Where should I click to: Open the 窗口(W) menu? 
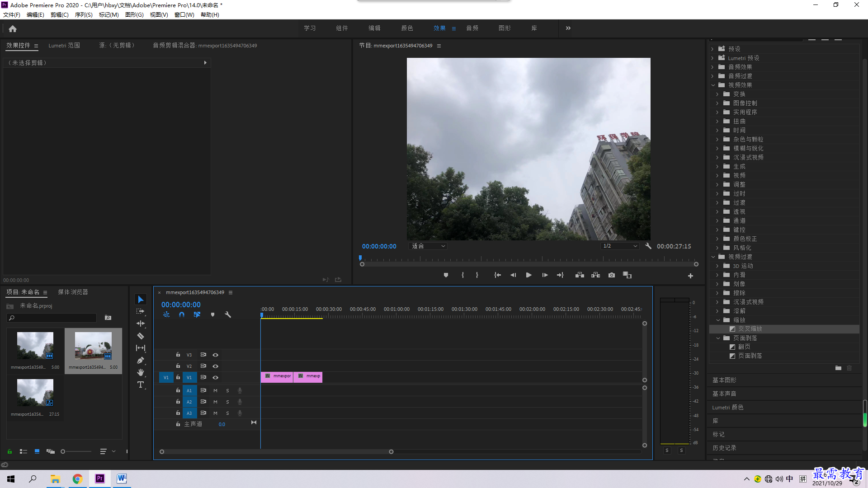[184, 15]
